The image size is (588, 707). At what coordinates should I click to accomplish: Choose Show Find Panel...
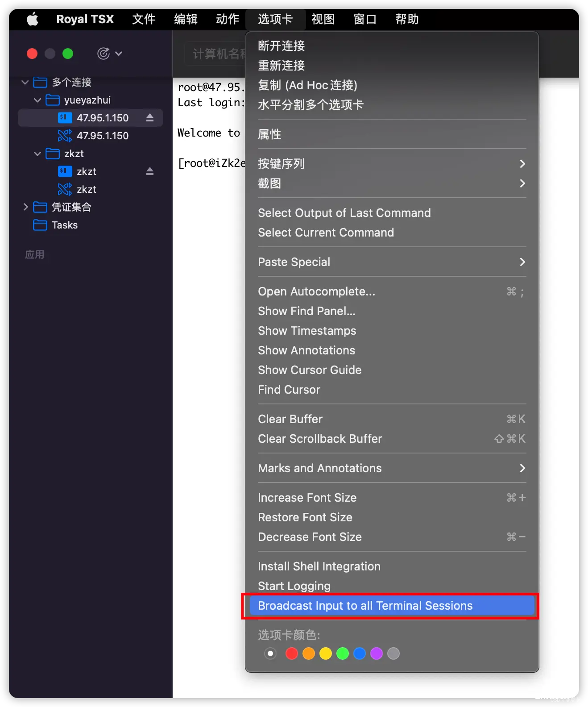click(392, 311)
